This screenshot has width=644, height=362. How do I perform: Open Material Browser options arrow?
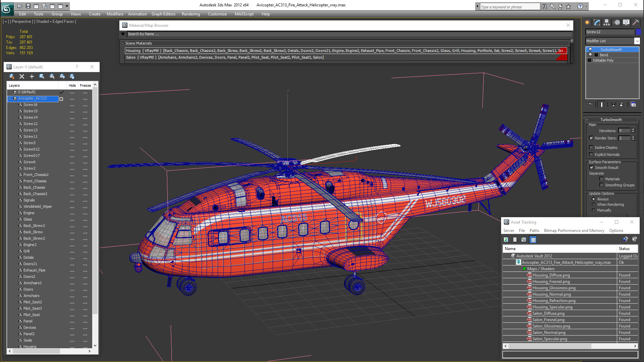coord(123,34)
